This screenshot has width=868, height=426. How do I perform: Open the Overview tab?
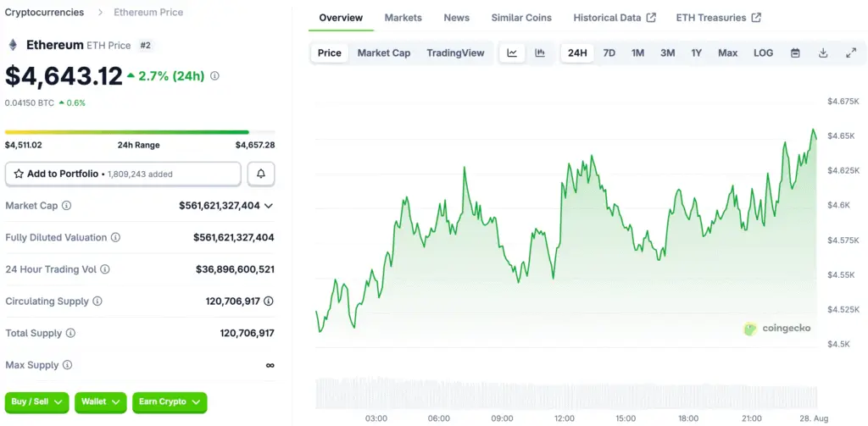[x=341, y=18]
